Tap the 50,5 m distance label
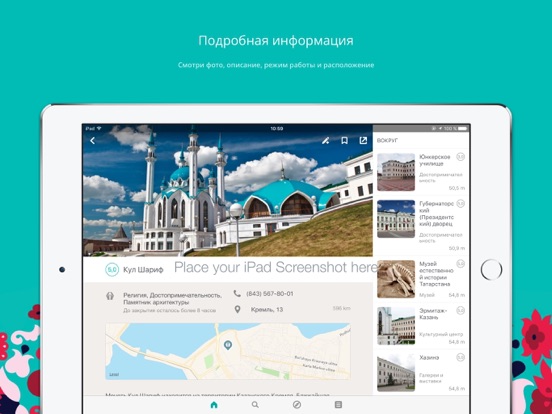Viewport: 552px width, 414px height. pyautogui.click(x=457, y=188)
